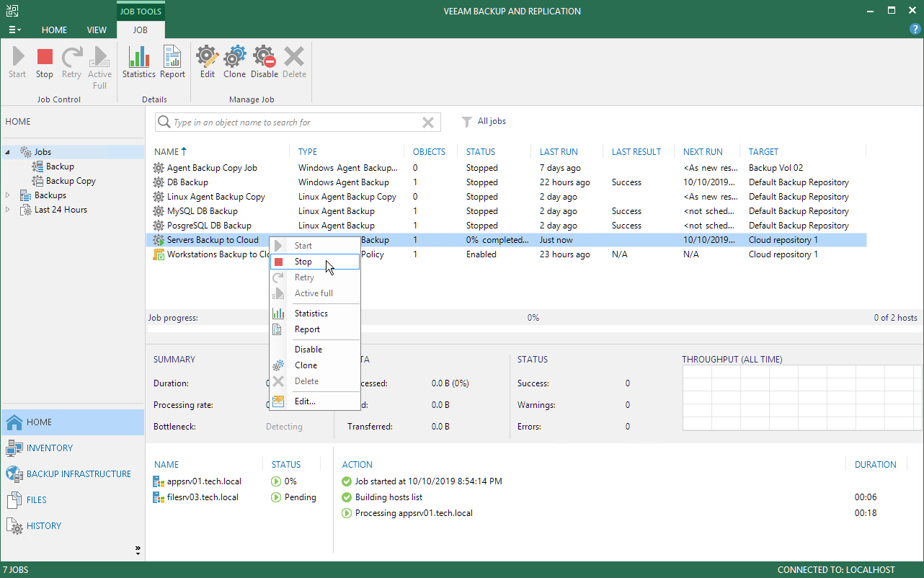Expand the Last 24 Hours node

[8, 210]
